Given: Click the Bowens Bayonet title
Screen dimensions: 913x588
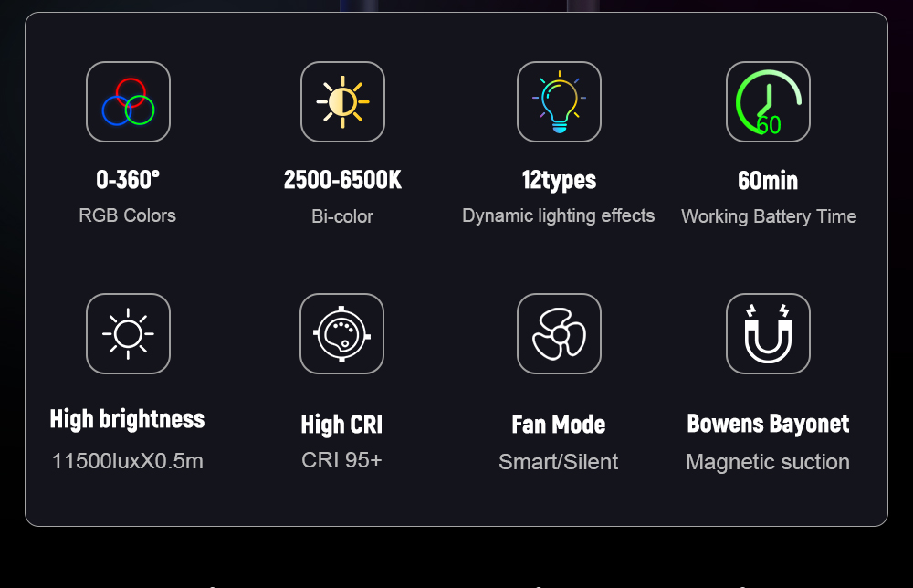Looking at the screenshot, I should click(x=768, y=424).
